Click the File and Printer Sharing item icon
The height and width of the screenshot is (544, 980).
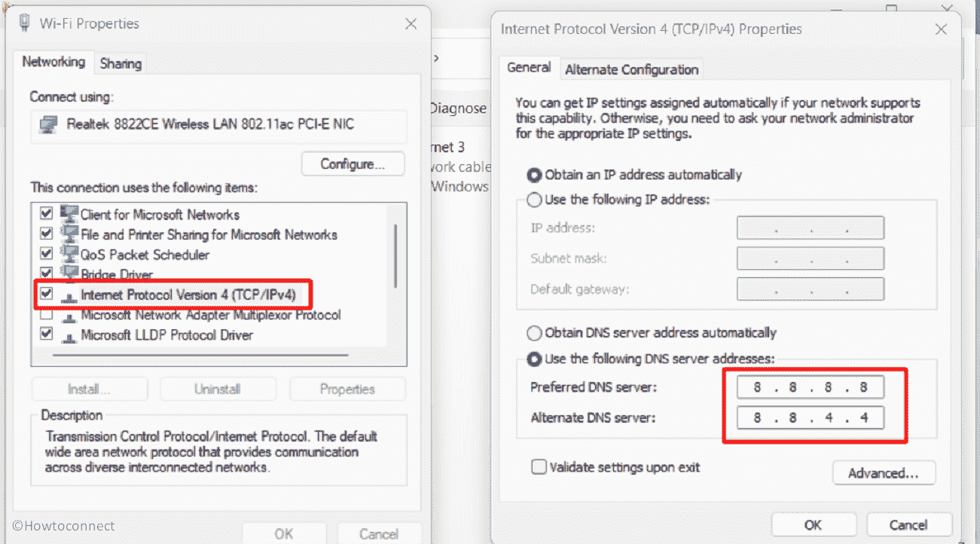coord(69,234)
